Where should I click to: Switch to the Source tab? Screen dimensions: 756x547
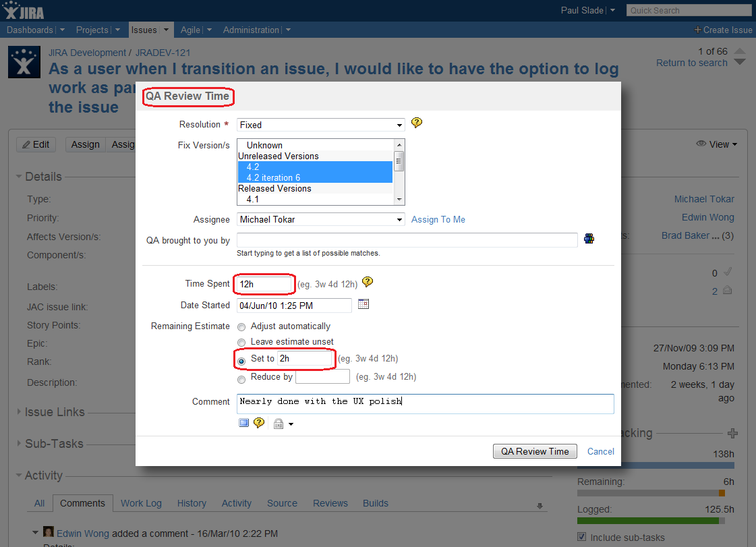pos(282,503)
